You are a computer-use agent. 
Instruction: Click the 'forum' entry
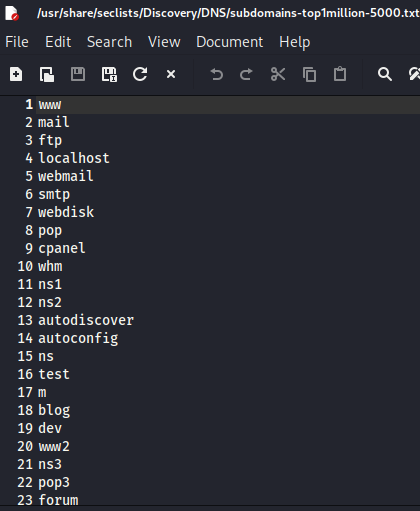58,500
